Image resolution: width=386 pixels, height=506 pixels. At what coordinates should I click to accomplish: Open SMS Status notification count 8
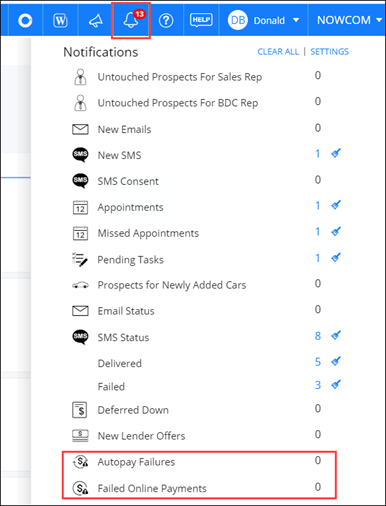tap(318, 336)
